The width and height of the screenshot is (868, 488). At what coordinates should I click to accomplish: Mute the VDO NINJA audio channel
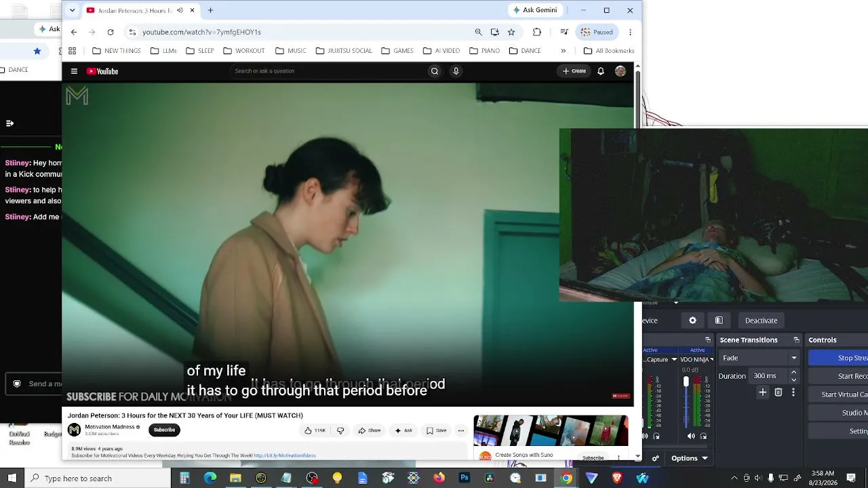point(691,436)
